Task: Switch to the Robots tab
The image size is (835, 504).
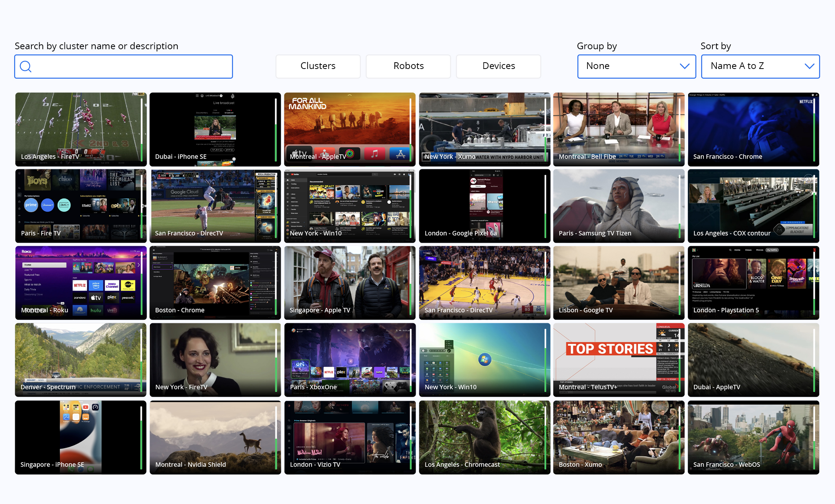Action: (408, 66)
